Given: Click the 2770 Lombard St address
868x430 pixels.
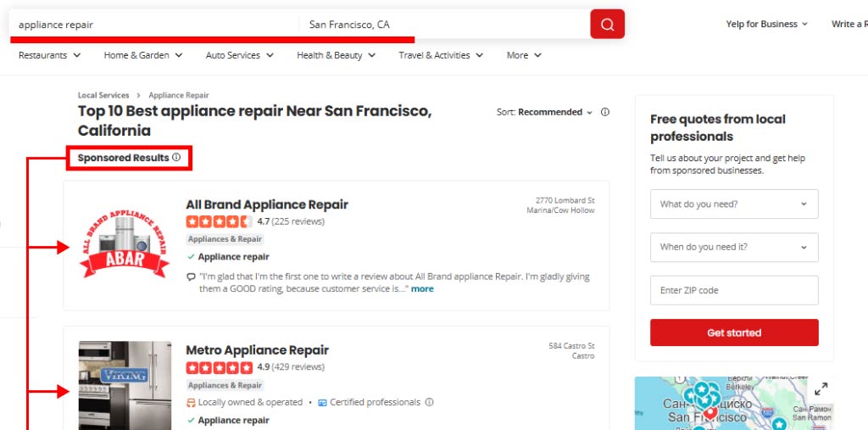Looking at the screenshot, I should point(565,201).
